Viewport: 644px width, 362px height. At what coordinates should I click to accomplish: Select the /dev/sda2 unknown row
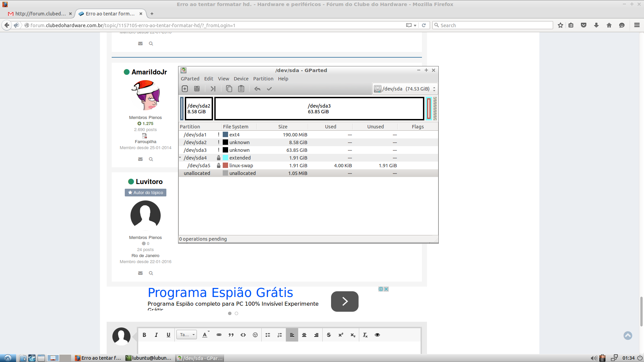point(308,142)
